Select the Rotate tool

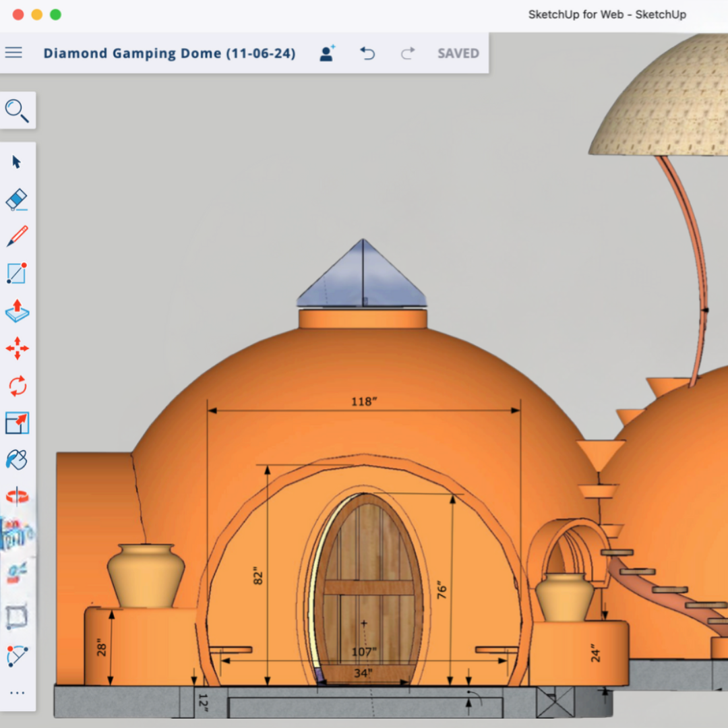tap(17, 386)
